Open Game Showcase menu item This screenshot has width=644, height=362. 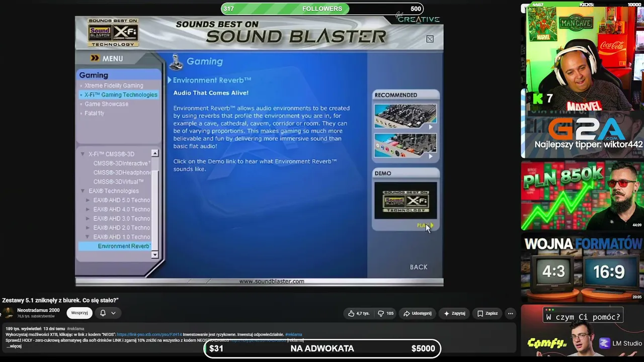point(106,104)
